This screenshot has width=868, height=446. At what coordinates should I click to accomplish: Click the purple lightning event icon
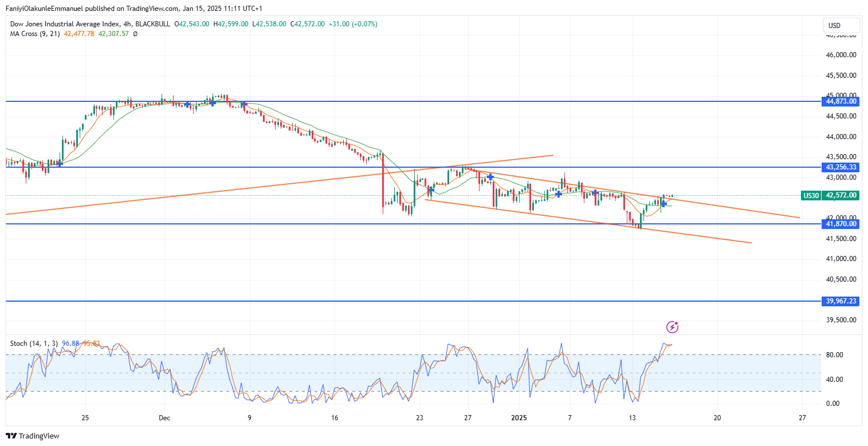point(673,327)
